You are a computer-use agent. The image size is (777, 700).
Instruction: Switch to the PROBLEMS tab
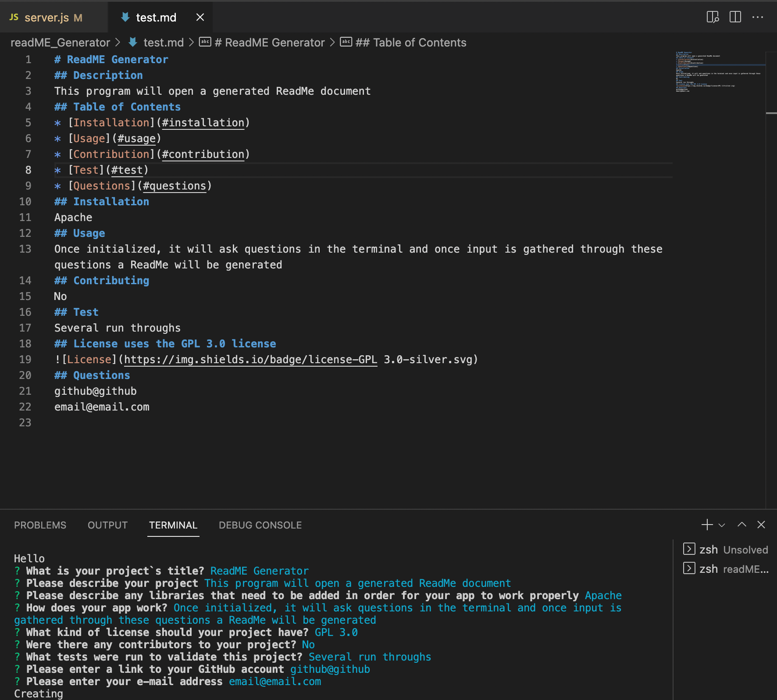(40, 525)
